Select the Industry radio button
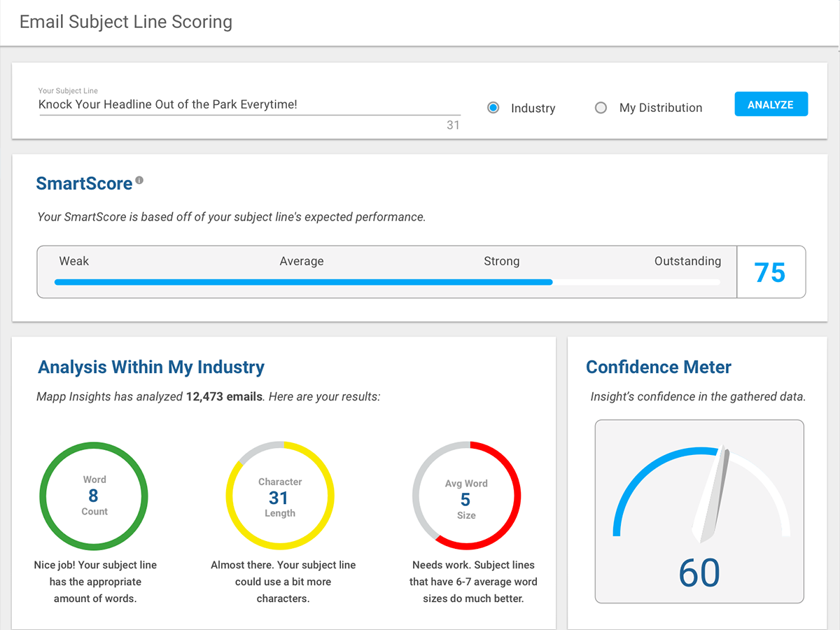 coord(493,108)
